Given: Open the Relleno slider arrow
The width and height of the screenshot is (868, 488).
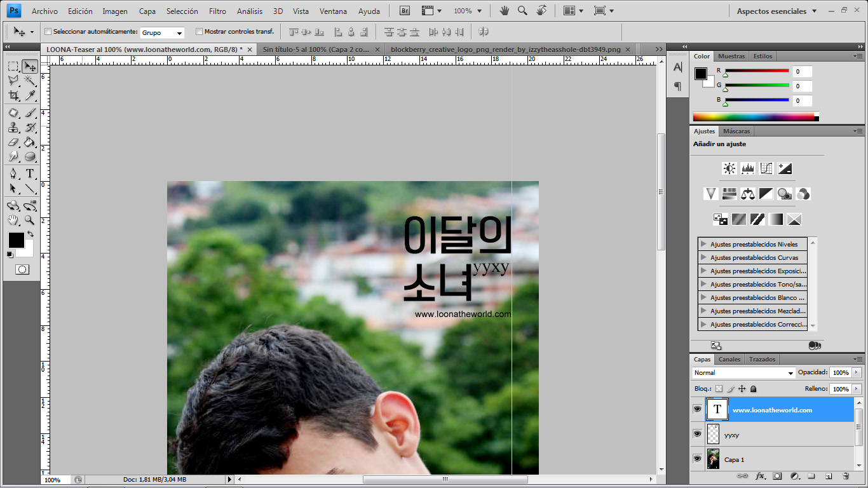Looking at the screenshot, I should click(x=857, y=389).
